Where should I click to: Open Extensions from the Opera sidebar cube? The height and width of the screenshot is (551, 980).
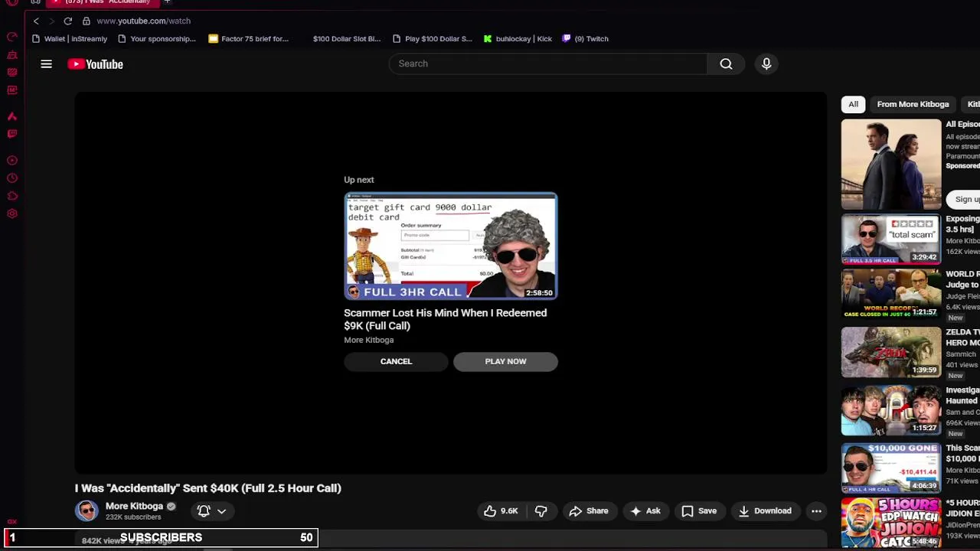point(12,196)
